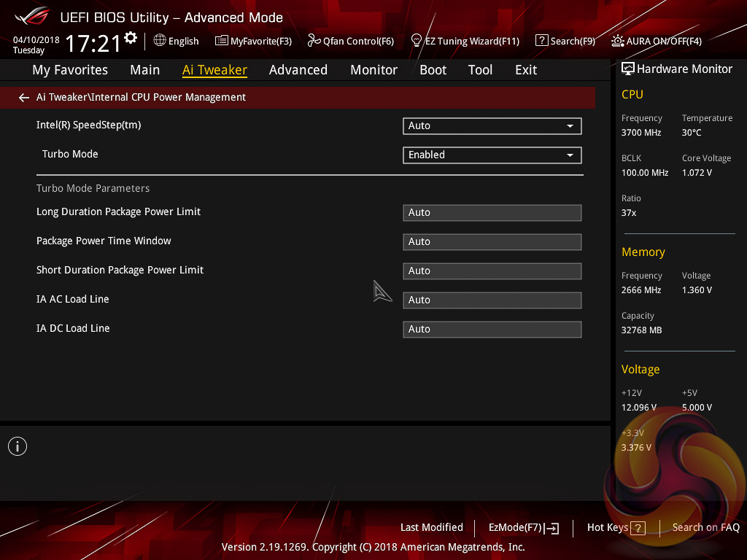The height and width of the screenshot is (560, 747).
Task: Click the SpeedStep dropdown arrow
Action: click(x=570, y=126)
